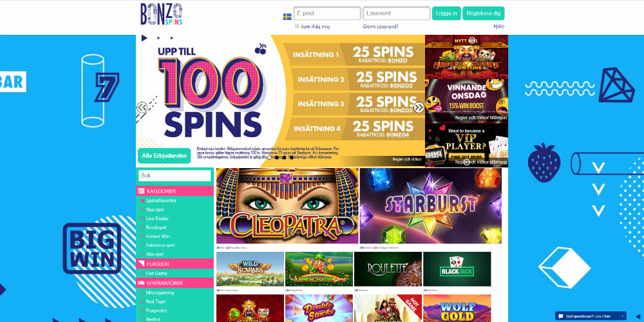Check the Kom ihåg mig checkbox
Screen dimensions: 644x322
pos(296,26)
